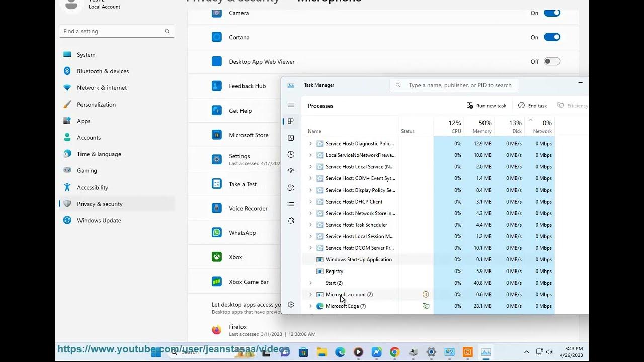Expand Service Host: DCOM Server process
This screenshot has width=644, height=362.
[x=310, y=248]
